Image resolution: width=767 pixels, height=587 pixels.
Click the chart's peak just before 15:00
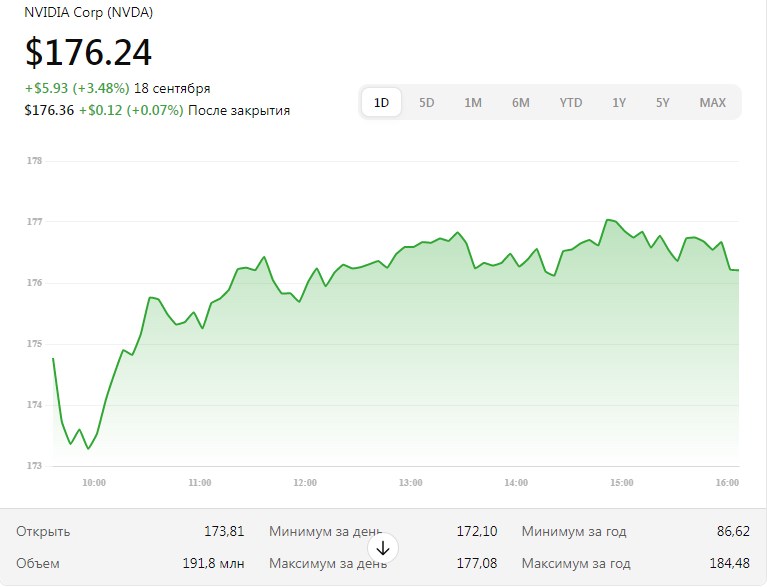point(607,220)
